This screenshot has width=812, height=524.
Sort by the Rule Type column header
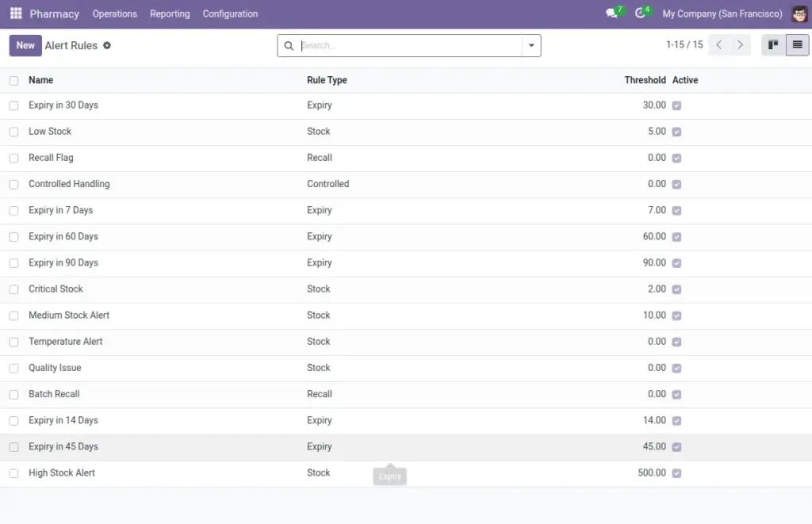point(327,80)
